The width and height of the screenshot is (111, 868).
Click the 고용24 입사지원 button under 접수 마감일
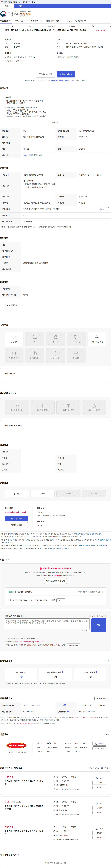point(16,519)
